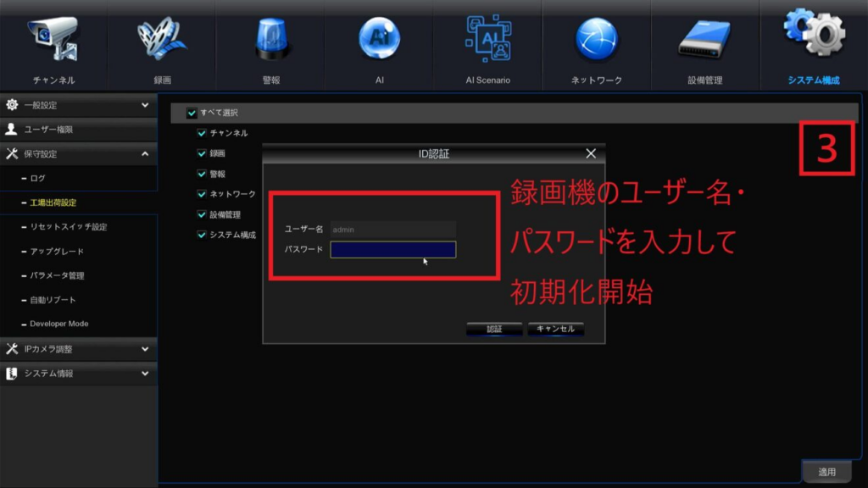Image resolution: width=868 pixels, height=488 pixels.
Task: Select アップグレード in the sidebar
Action: click(58, 252)
